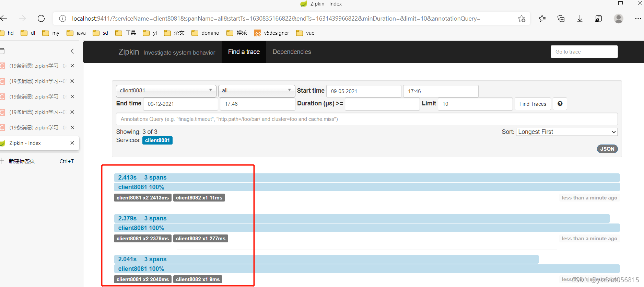Image resolution: width=644 pixels, height=287 pixels.
Task: Click the End time date field 09-12-2021
Action: tap(180, 104)
